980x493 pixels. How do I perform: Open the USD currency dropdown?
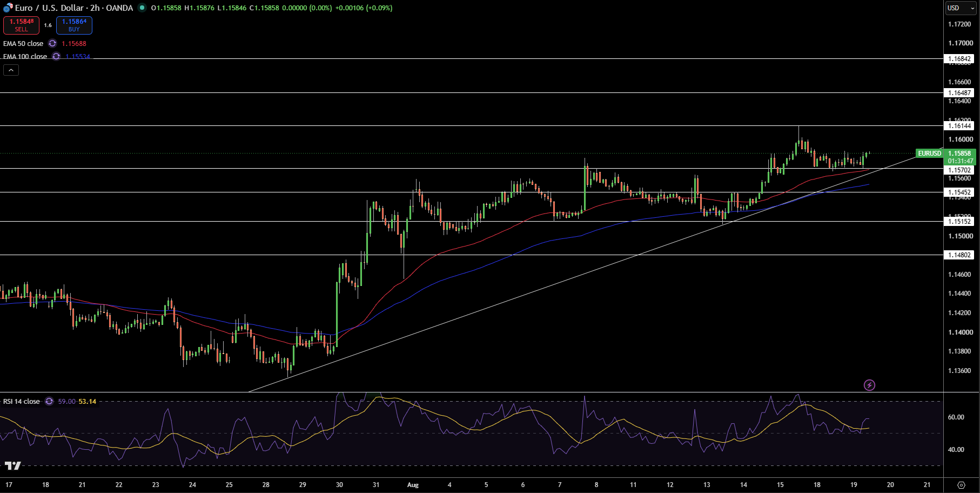pos(961,8)
